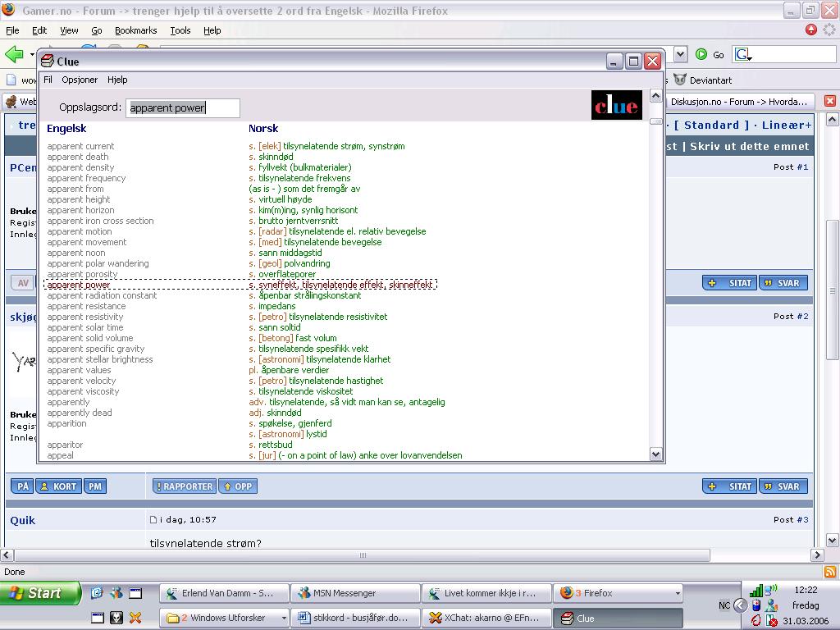Open stikkord Word document taskbar item
Viewport: 840px width, 630px height.
354,618
